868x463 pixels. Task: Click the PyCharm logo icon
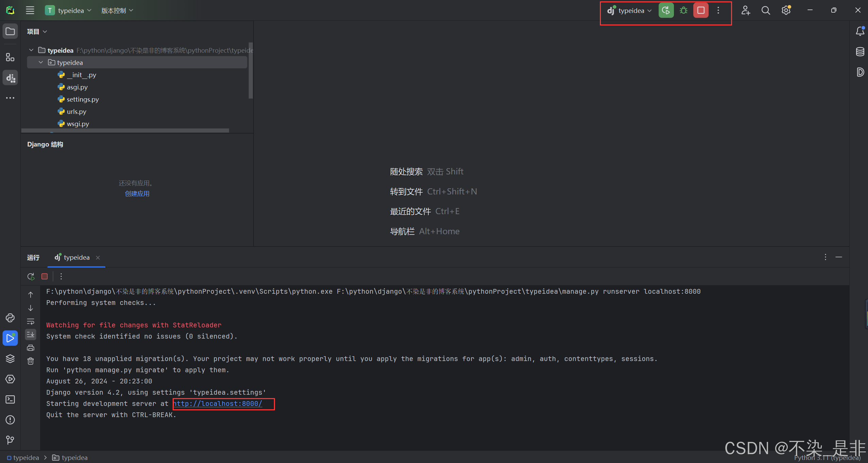(x=10, y=10)
